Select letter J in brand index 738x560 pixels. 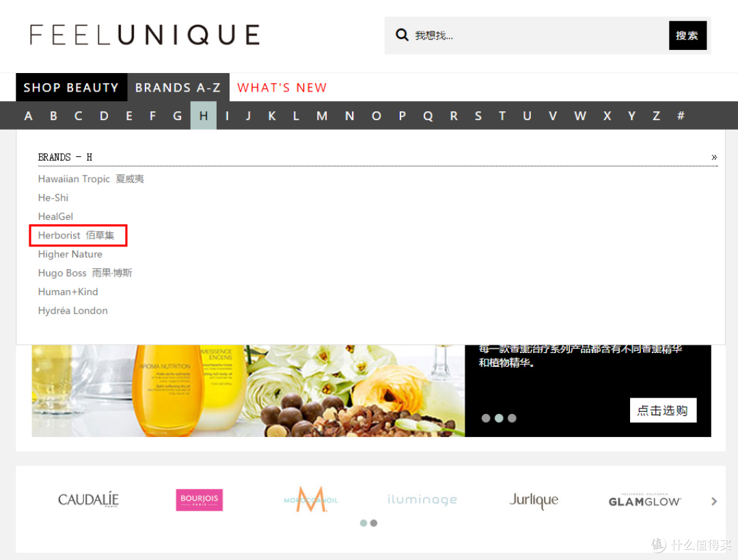(x=248, y=115)
